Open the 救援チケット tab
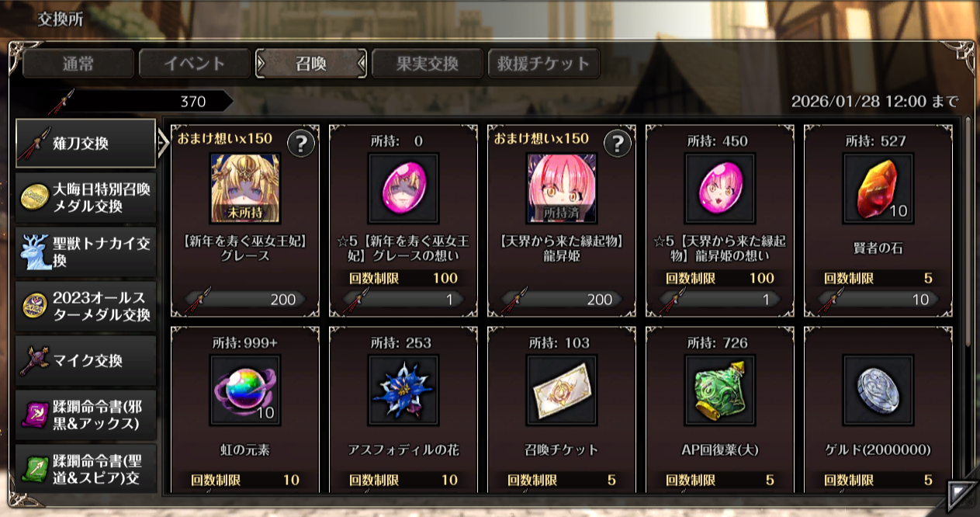This screenshot has width=980, height=517. [544, 64]
